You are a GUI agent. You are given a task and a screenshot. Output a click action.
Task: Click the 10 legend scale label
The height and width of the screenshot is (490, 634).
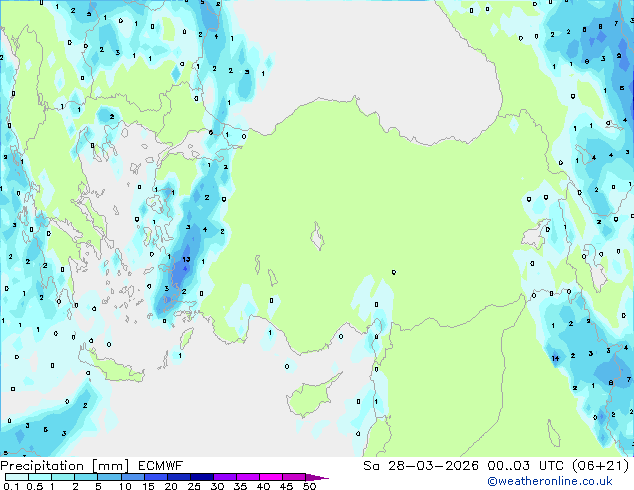click(125, 486)
